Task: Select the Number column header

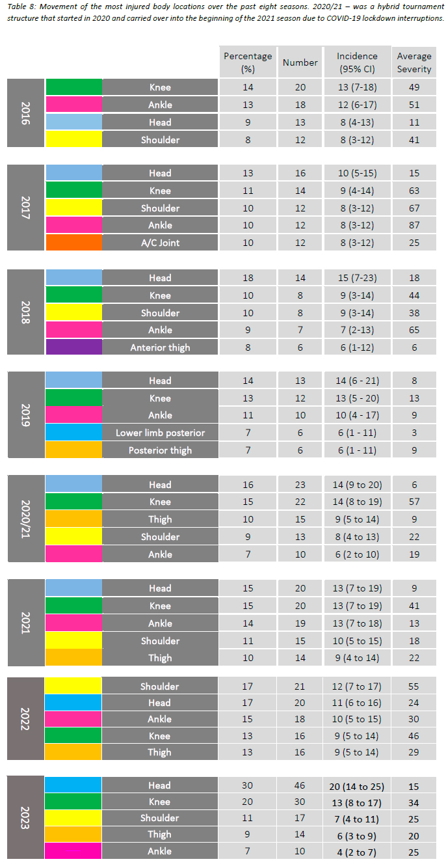Action: tap(300, 62)
